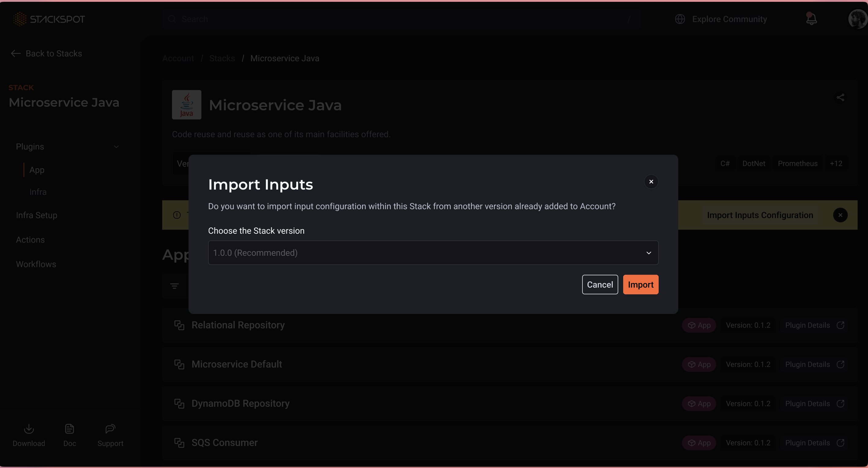Click the StackSpot logo
Screen dimensions: 868x468
point(49,19)
